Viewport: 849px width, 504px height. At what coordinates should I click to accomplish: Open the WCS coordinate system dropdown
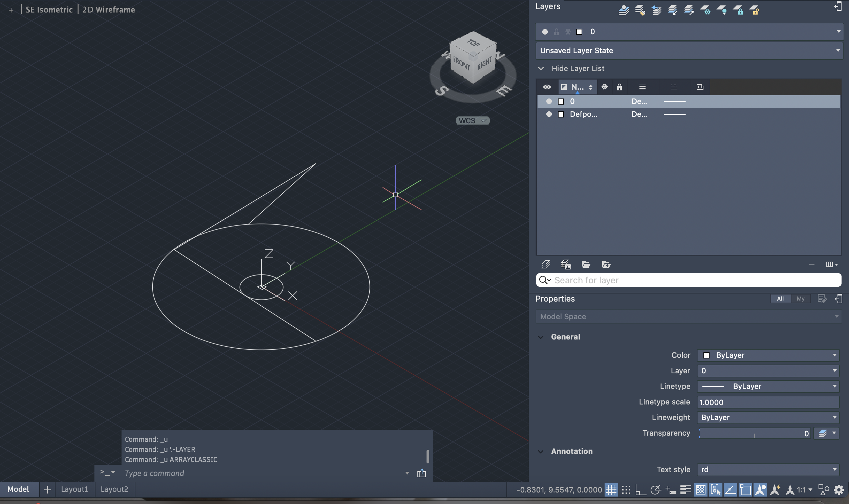coord(472,120)
